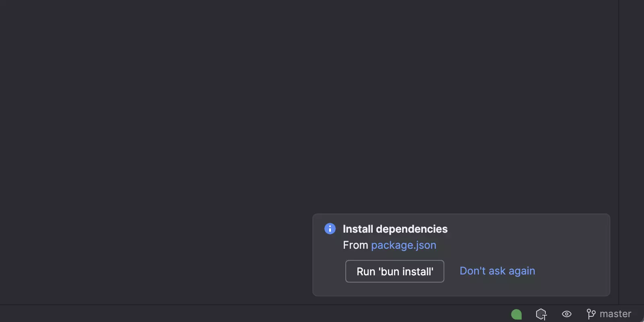644x322 pixels.
Task: Toggle the eye icon in status bar
Action: [x=567, y=314]
